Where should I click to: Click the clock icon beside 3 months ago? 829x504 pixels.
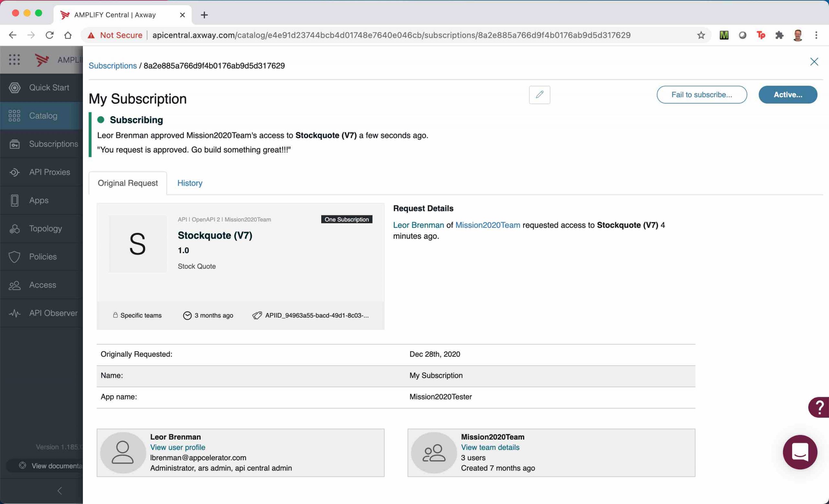point(187,315)
